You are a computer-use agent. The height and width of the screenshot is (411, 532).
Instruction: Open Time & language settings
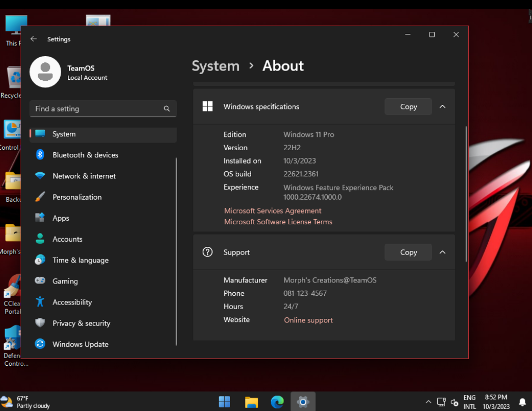pos(103,260)
